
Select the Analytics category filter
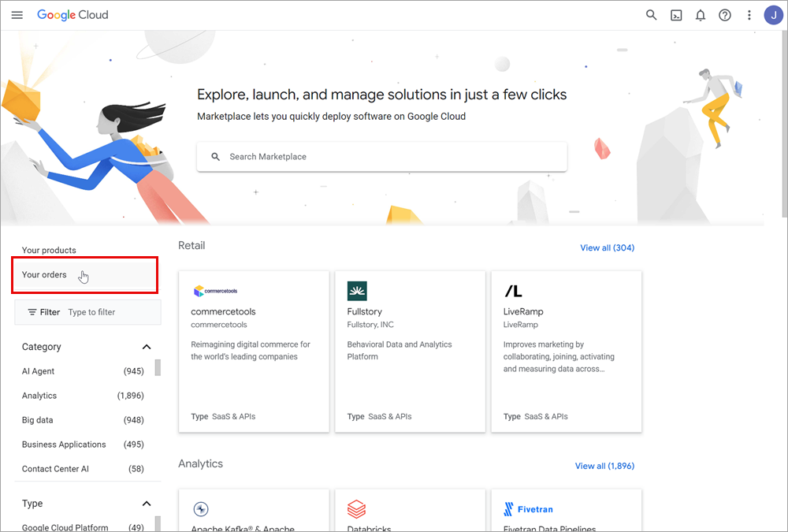click(x=39, y=396)
